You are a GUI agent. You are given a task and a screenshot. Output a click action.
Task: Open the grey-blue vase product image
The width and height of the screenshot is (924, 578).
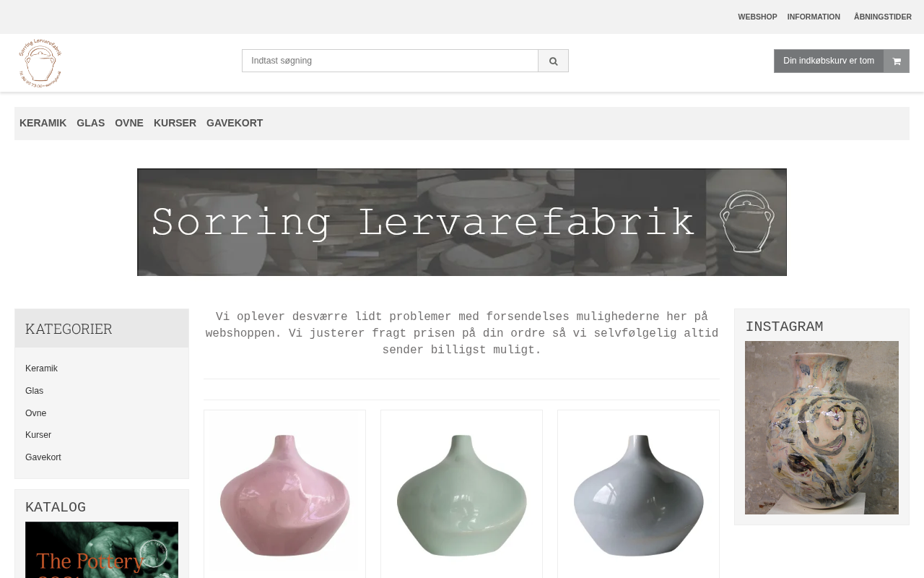pos(638,495)
